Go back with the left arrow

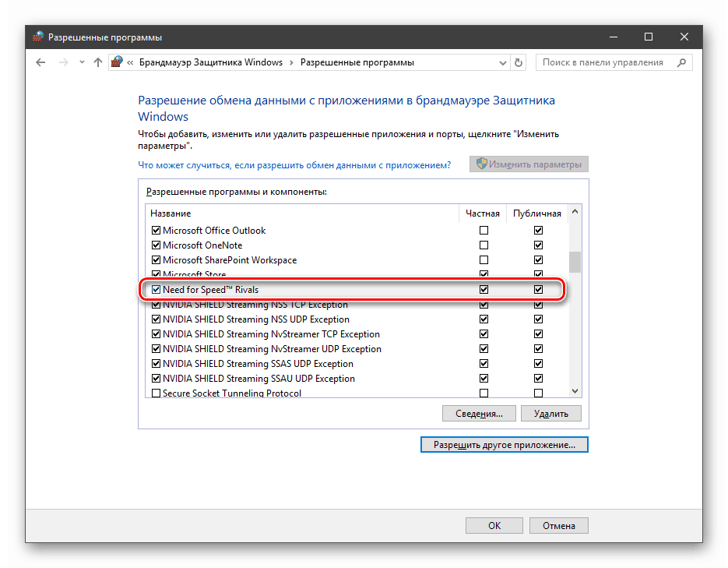pos(40,62)
